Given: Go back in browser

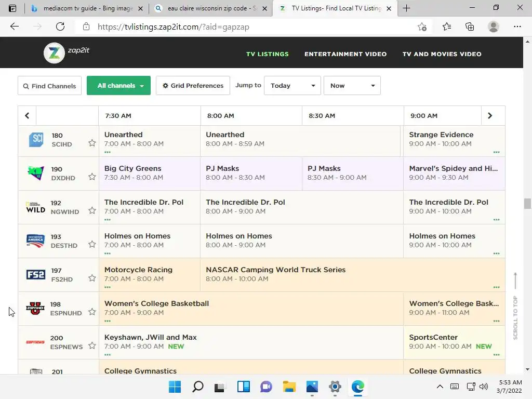Looking at the screenshot, I should [x=14, y=26].
